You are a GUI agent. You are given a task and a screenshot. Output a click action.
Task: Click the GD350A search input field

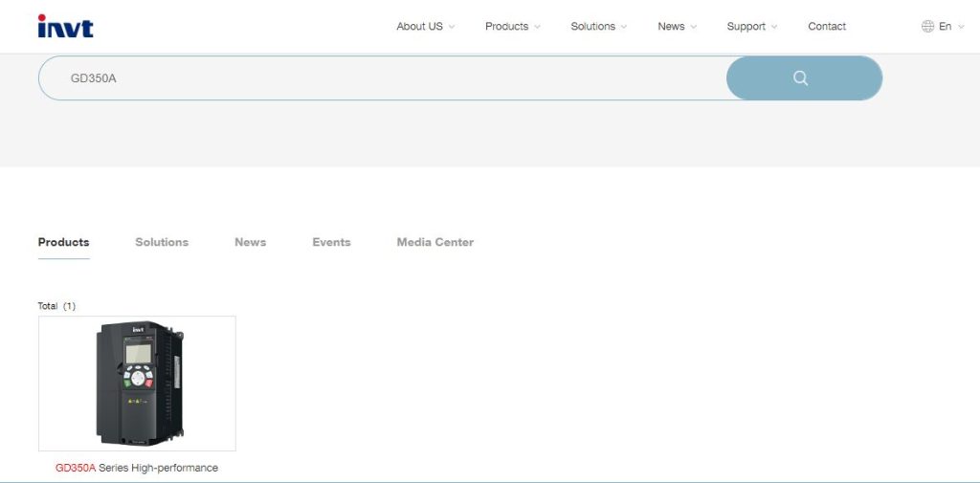(x=383, y=78)
